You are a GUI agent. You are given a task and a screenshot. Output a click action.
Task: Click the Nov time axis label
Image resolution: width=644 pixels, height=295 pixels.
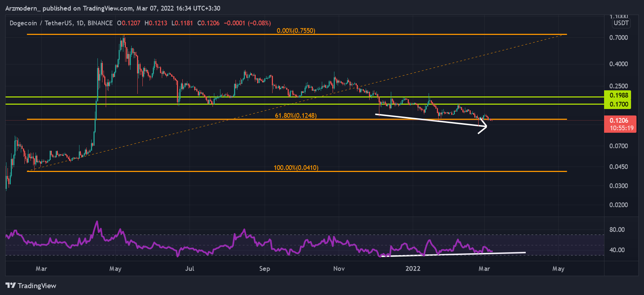pyautogui.click(x=339, y=269)
